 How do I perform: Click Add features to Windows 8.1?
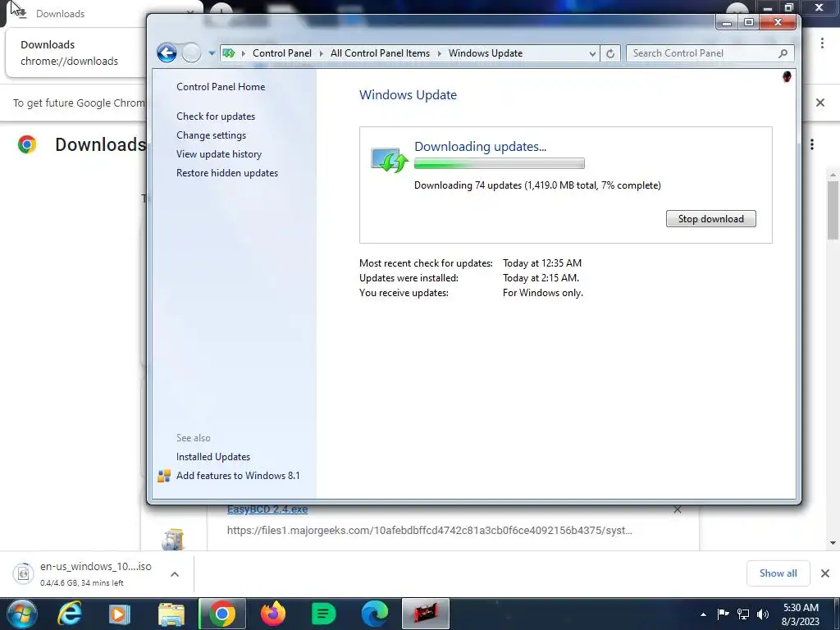[238, 475]
